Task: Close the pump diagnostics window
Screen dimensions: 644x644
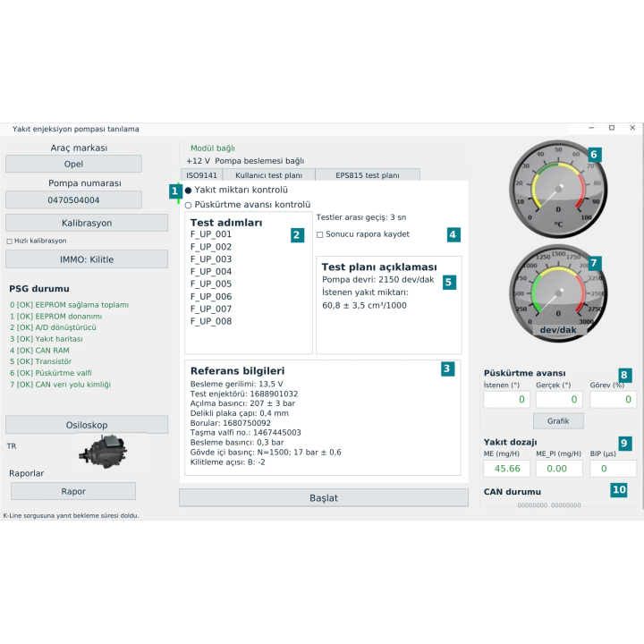Action: tap(632, 128)
